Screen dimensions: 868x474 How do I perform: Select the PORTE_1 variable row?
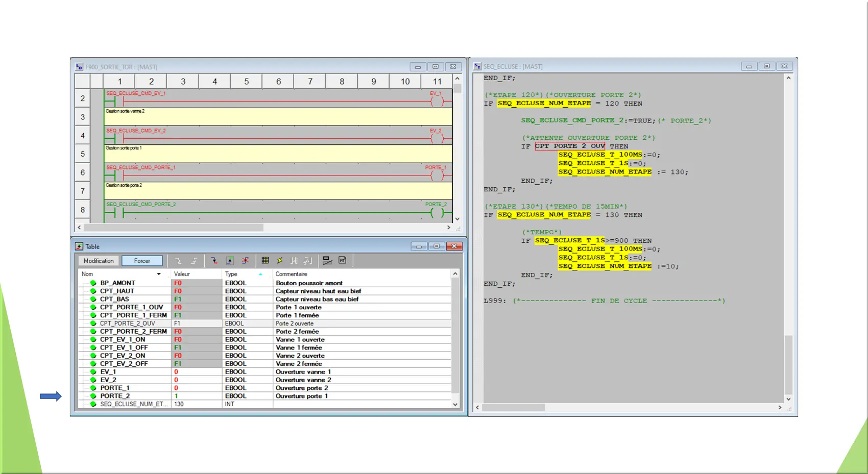(265, 388)
